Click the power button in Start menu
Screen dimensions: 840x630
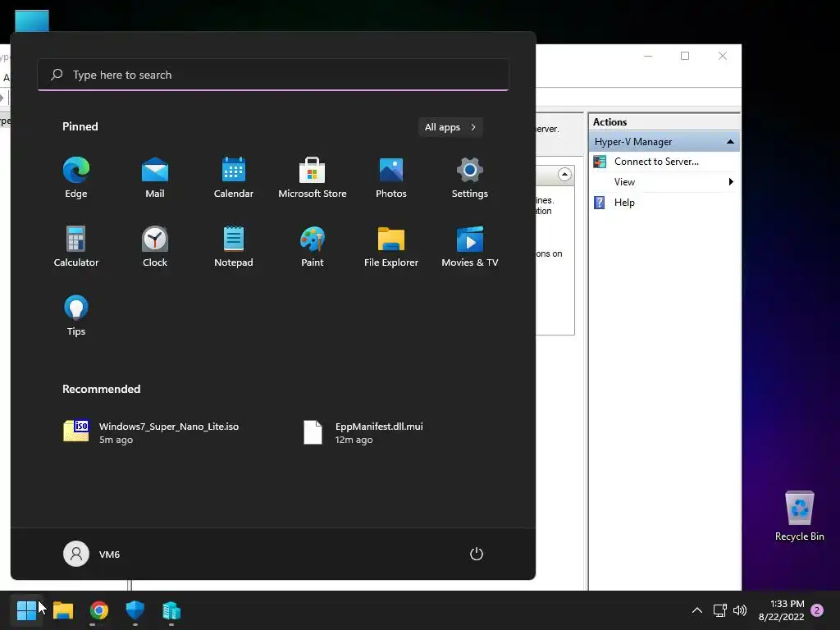pos(477,554)
